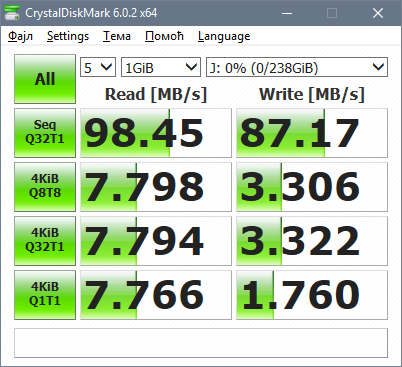The width and height of the screenshot is (402, 367).
Task: Run all benchmarks with the All button
Action: pyautogui.click(x=45, y=79)
